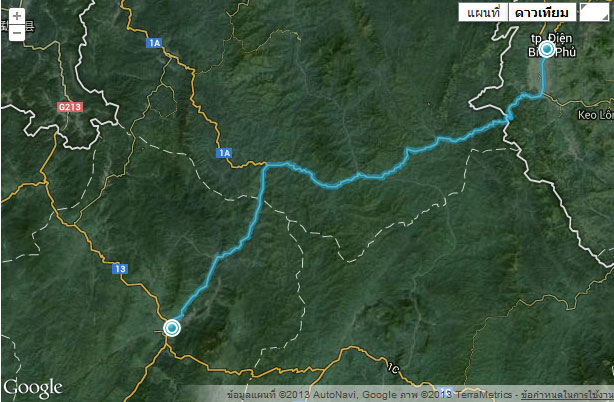Click the map data copyright text
The width and height of the screenshot is (614, 402).
point(372,395)
